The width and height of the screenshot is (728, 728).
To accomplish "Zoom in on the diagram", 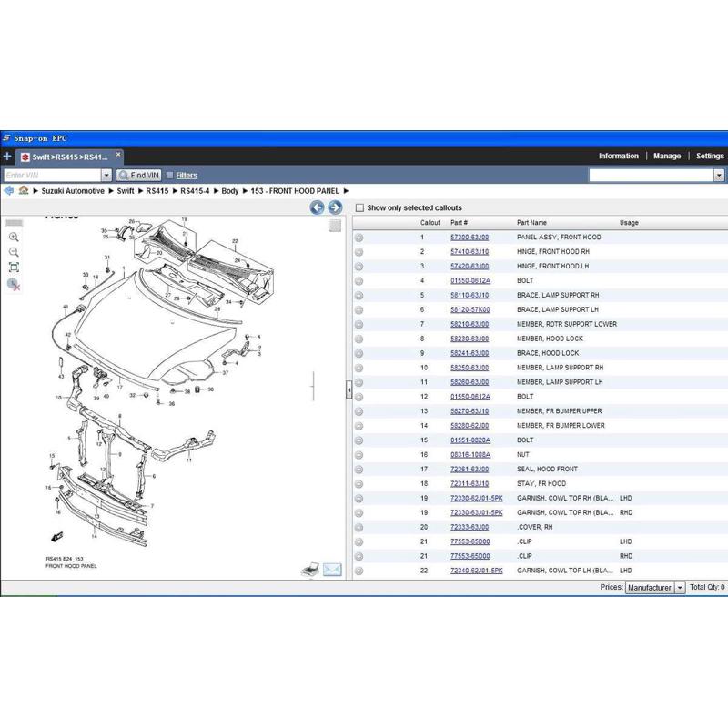I will click(14, 238).
